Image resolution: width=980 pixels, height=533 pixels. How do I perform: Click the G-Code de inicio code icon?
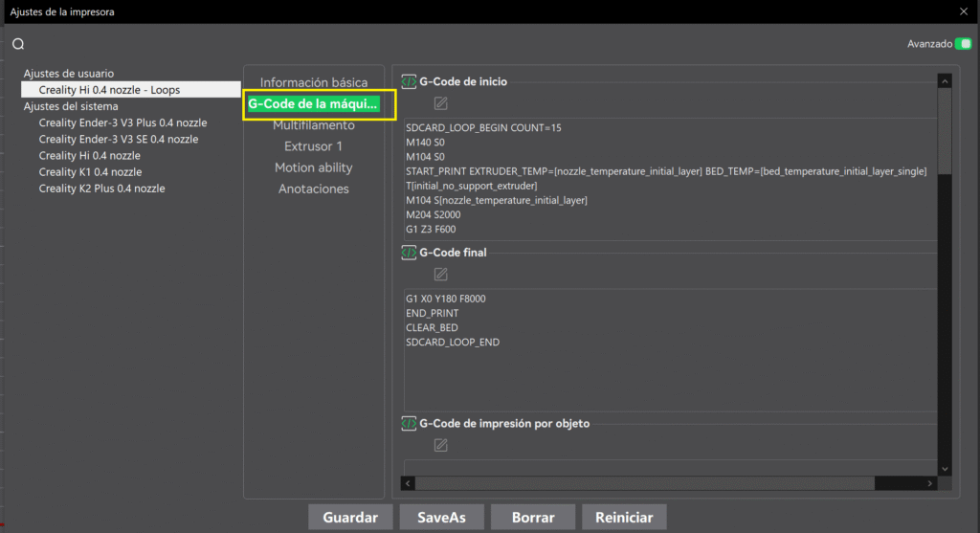tap(409, 82)
